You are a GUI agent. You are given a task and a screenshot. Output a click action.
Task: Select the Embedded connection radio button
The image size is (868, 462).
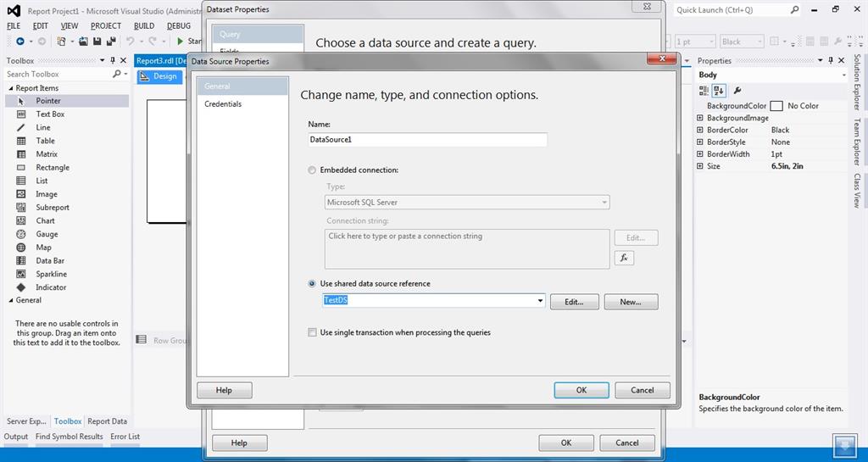pos(312,170)
